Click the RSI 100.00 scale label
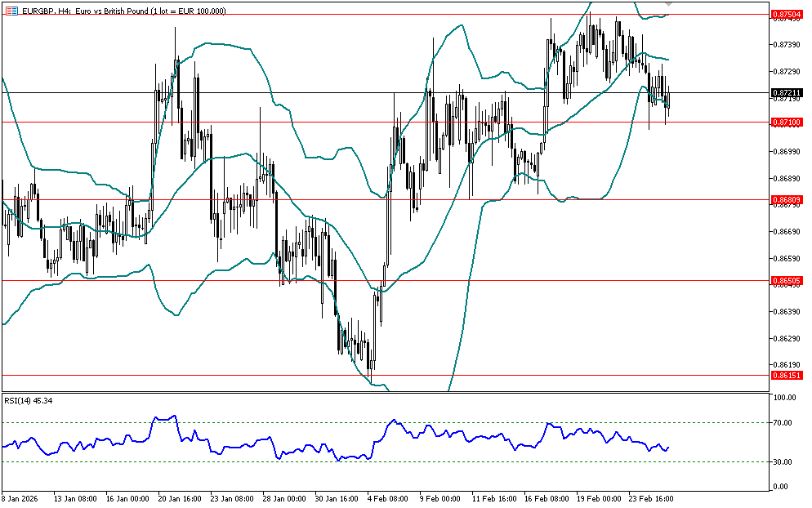This screenshot has width=812, height=508. tap(785, 398)
